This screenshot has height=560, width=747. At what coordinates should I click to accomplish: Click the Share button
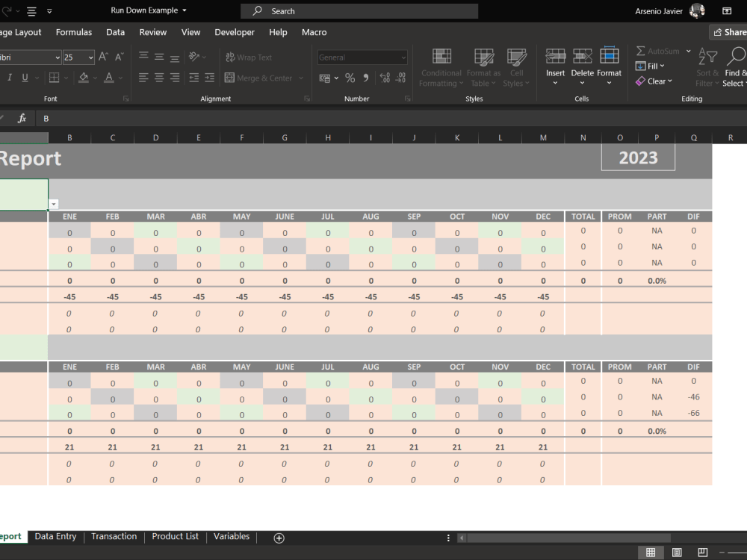(x=728, y=32)
